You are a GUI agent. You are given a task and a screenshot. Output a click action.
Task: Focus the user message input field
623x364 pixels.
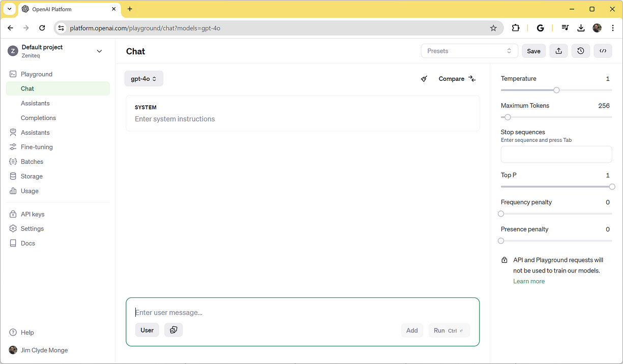coord(302,312)
